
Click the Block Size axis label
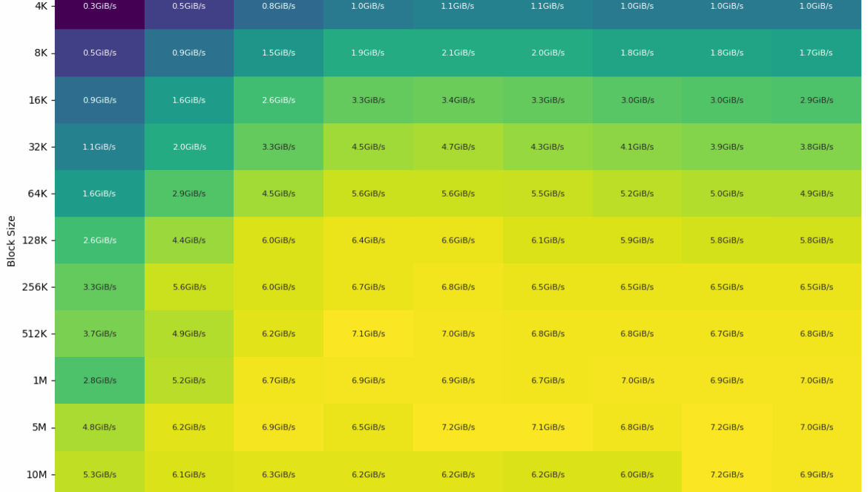[x=11, y=240]
